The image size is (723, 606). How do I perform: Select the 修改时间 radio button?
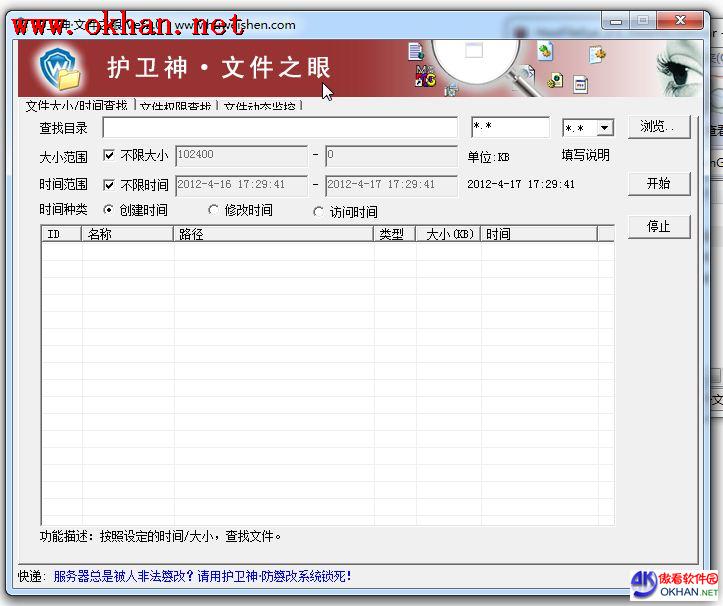click(x=213, y=211)
